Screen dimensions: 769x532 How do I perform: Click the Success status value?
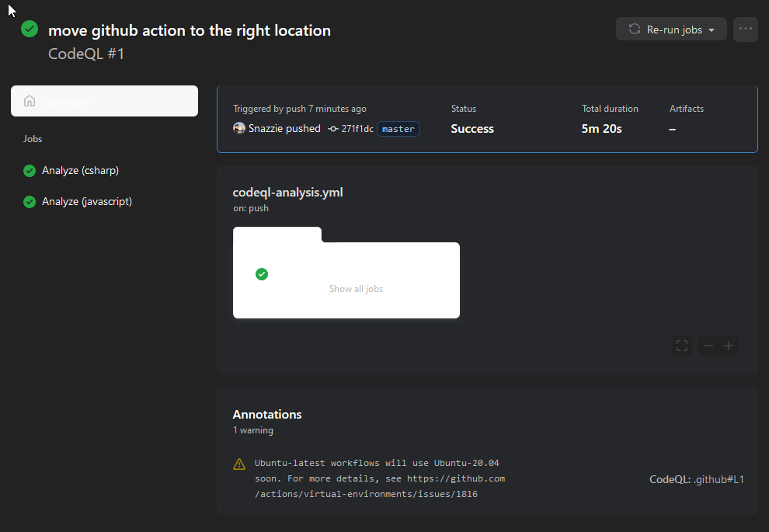pos(472,129)
